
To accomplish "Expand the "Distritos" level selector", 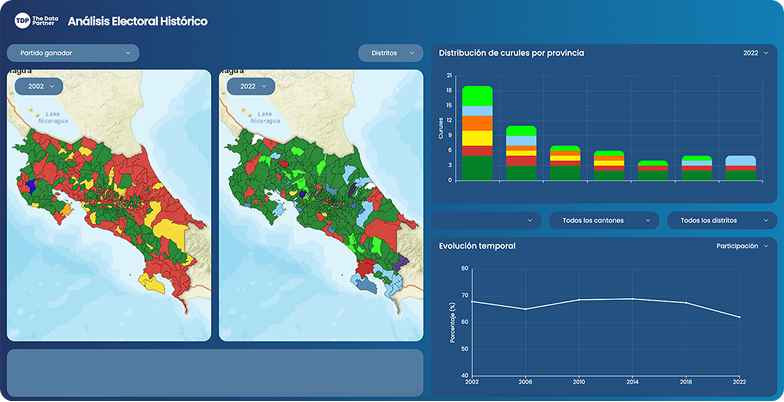I will click(390, 53).
